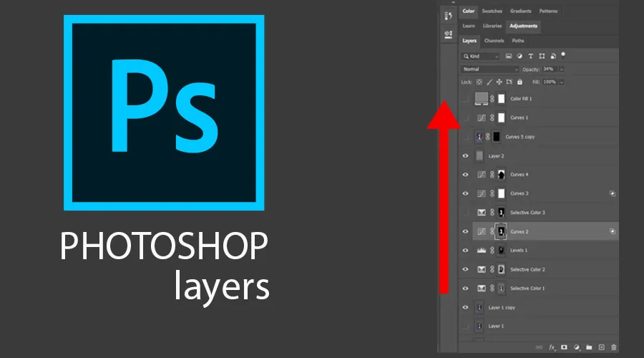Click the Lock all padlock icon
Screen dimensions: 644x358
click(519, 82)
